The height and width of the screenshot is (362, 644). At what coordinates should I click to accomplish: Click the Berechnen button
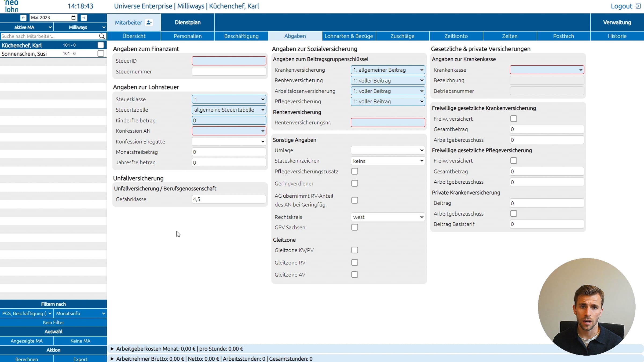pyautogui.click(x=27, y=359)
